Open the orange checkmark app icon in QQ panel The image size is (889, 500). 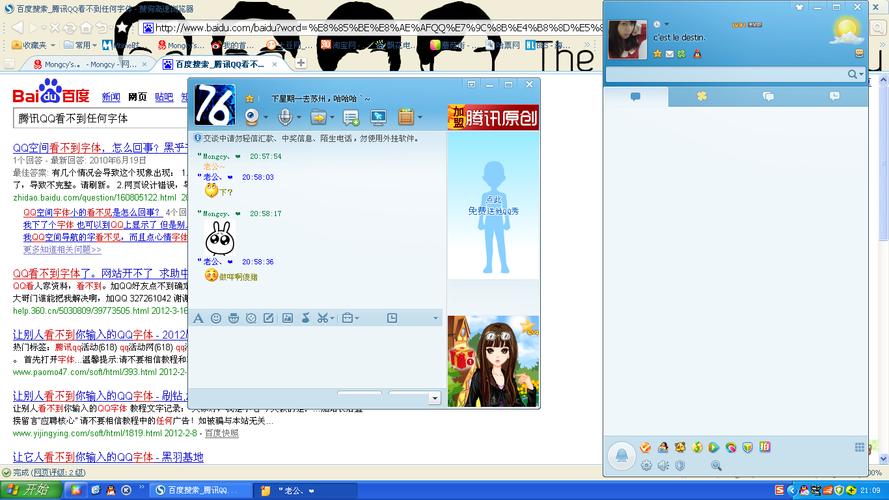point(645,447)
